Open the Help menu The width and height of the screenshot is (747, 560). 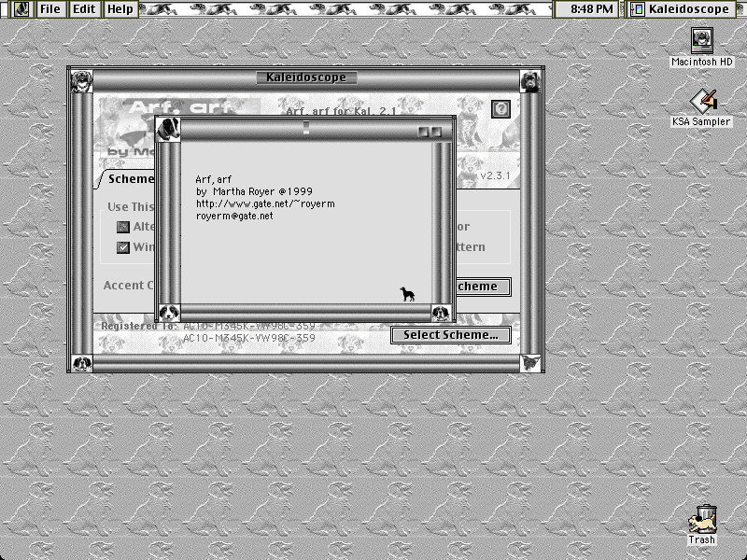[120, 9]
